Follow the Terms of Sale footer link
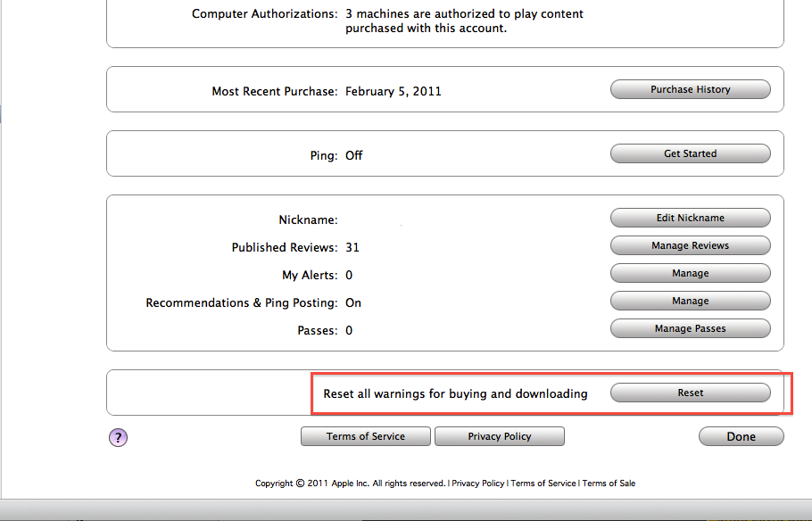The image size is (812, 521). [609, 484]
